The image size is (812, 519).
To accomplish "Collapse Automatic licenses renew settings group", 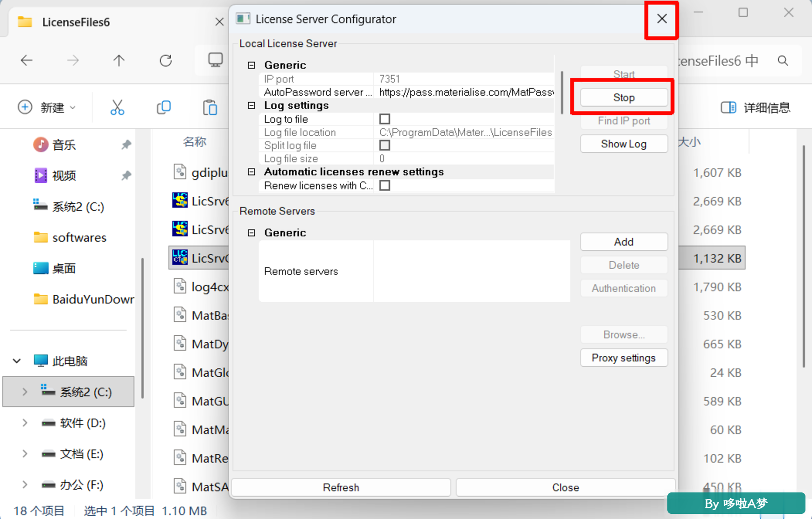I will point(252,172).
